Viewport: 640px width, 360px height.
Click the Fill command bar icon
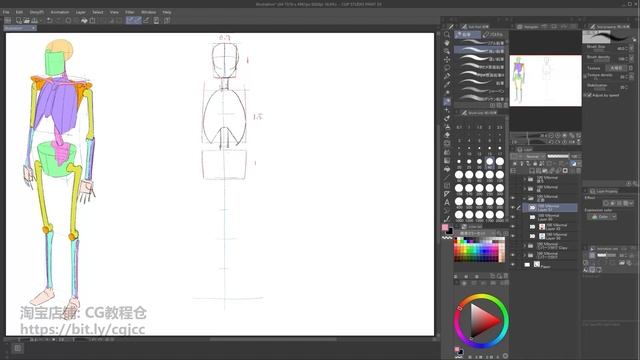click(x=84, y=20)
